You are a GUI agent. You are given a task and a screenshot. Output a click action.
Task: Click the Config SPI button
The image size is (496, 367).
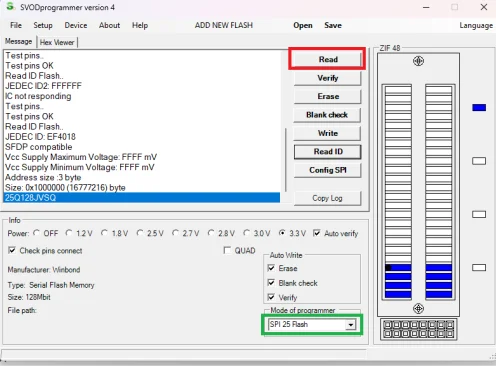click(x=328, y=170)
